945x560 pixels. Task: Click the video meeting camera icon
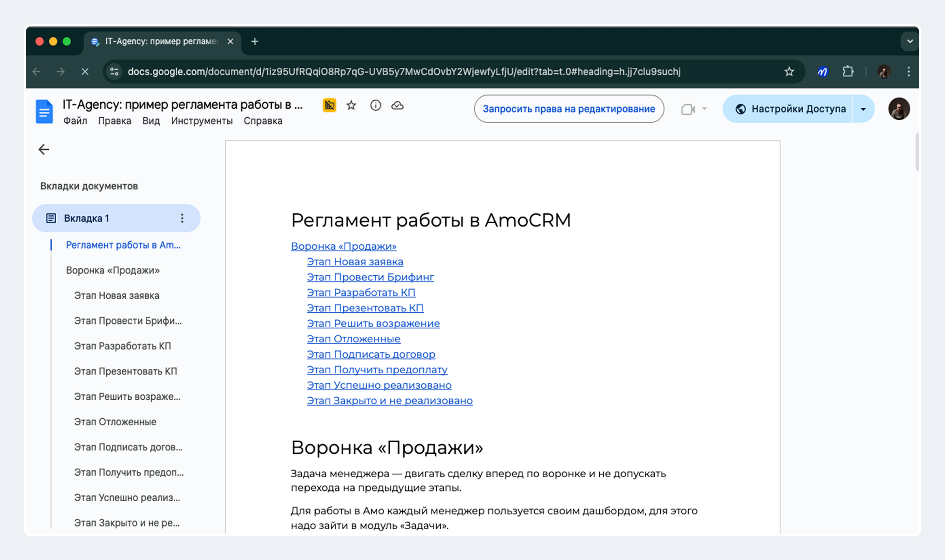(x=688, y=109)
